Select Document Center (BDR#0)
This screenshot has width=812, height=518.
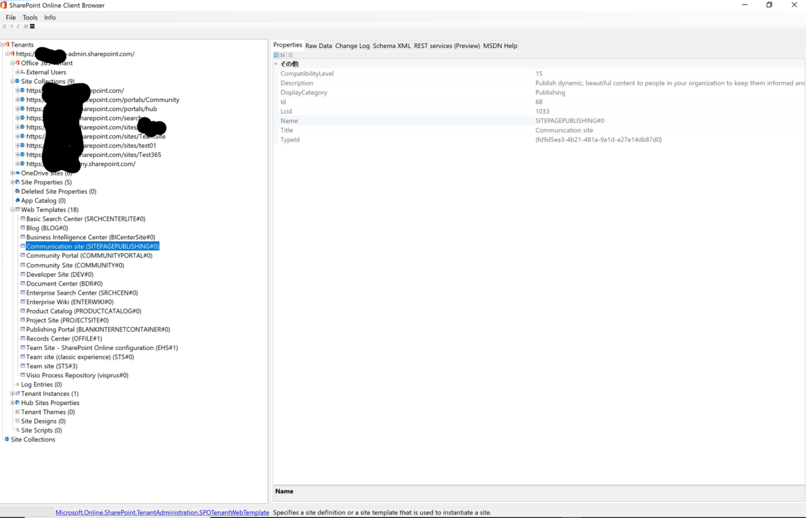(x=64, y=284)
